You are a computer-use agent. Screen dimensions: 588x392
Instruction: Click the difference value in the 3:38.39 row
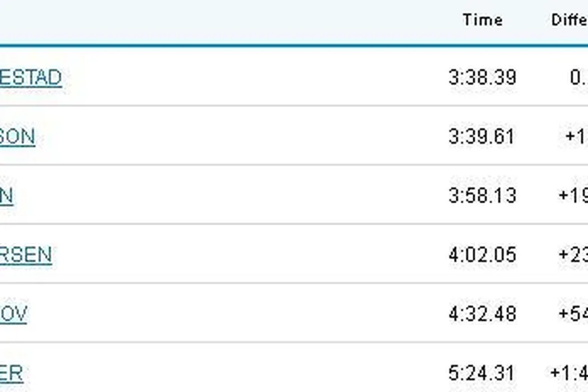coord(578,77)
